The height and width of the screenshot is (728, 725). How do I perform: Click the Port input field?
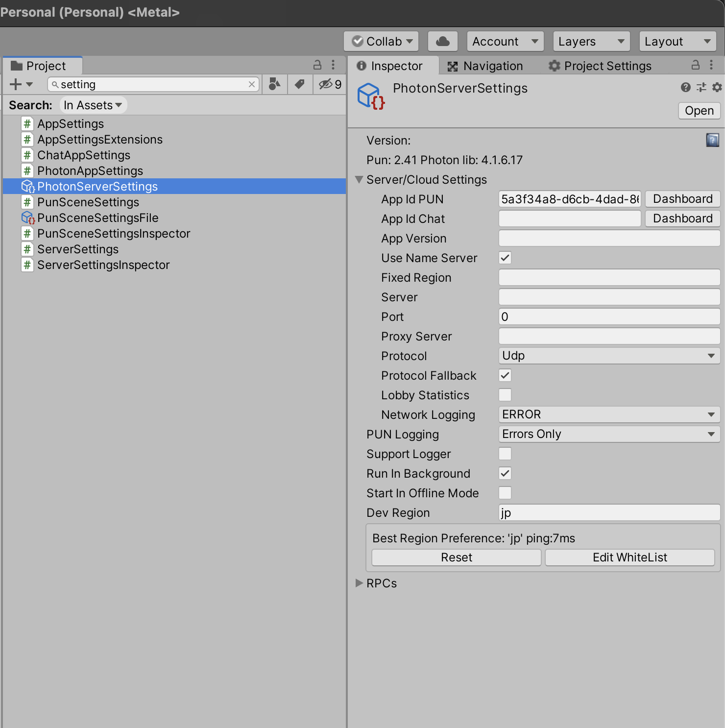609,316
